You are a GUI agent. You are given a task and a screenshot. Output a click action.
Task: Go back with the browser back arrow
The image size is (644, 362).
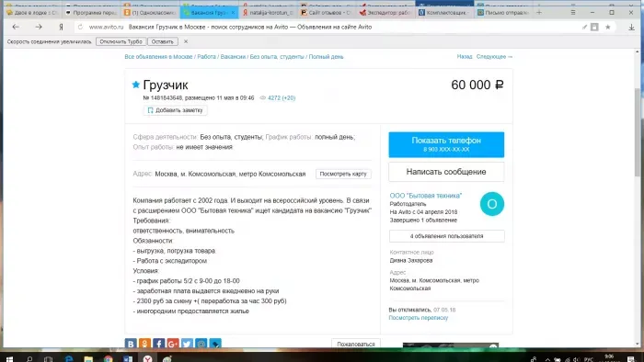[16, 27]
